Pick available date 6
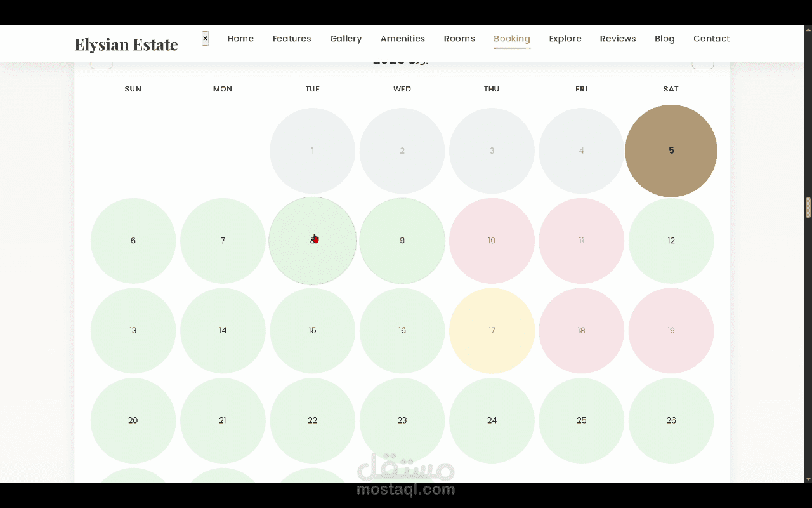Screen dimensions: 812x508 (133, 241)
